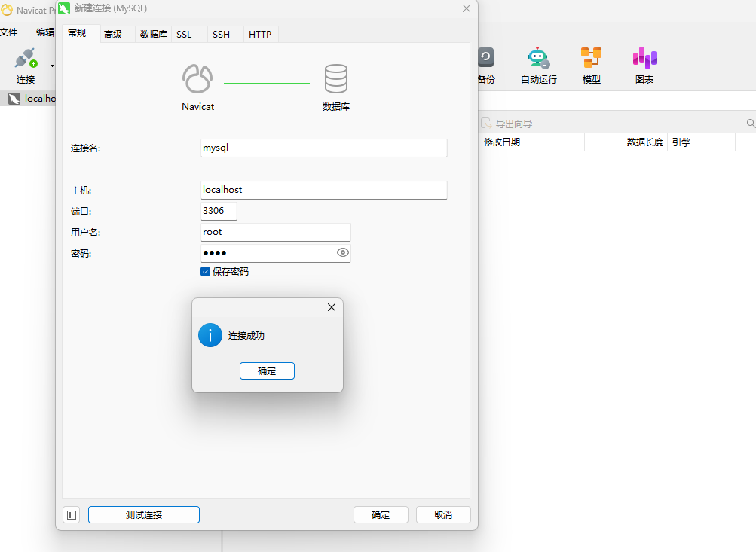
Task: Click the Export Wizard icon
Action: 486,124
